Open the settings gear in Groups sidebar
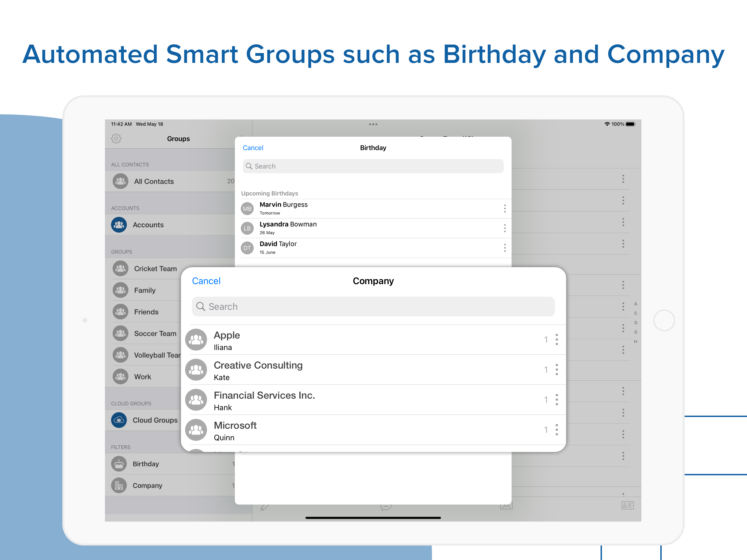747x560 pixels. (x=116, y=138)
